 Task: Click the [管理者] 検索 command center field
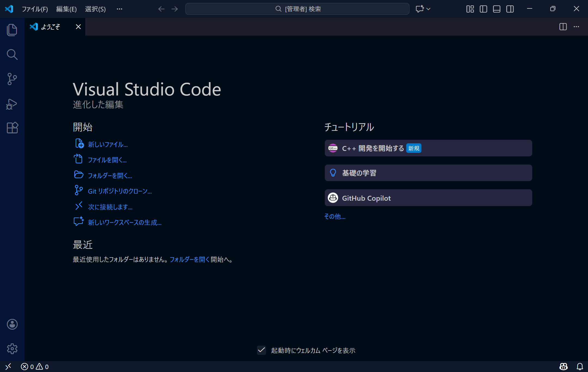click(x=297, y=9)
